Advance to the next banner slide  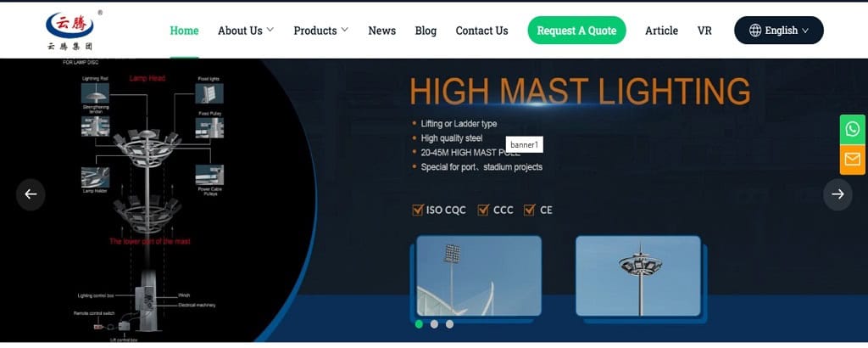pyautogui.click(x=837, y=194)
